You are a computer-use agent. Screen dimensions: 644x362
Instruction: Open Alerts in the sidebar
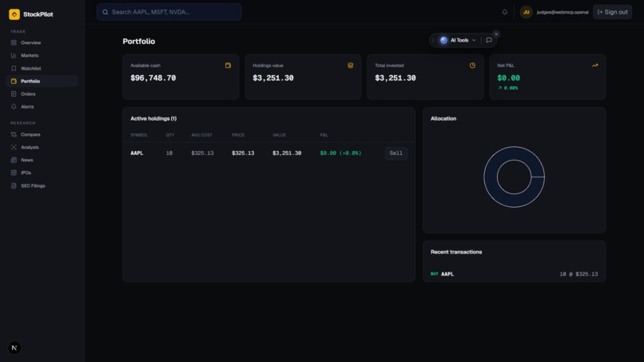pos(42,106)
